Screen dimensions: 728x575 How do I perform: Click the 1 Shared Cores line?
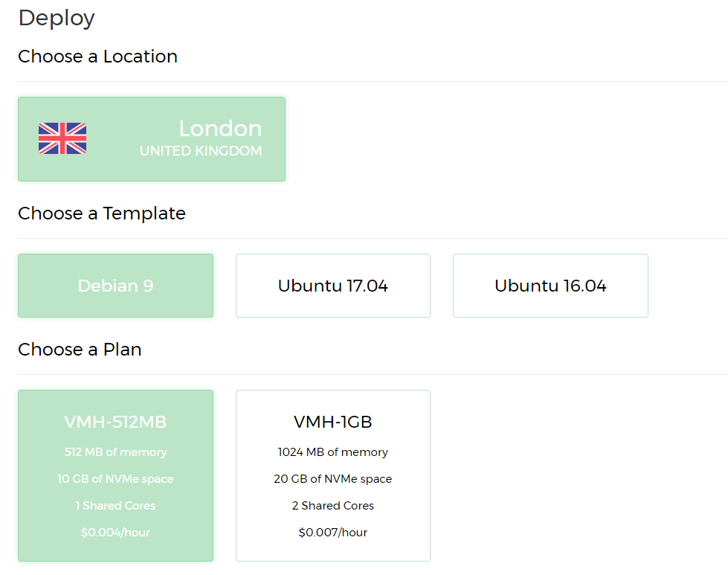coord(115,506)
